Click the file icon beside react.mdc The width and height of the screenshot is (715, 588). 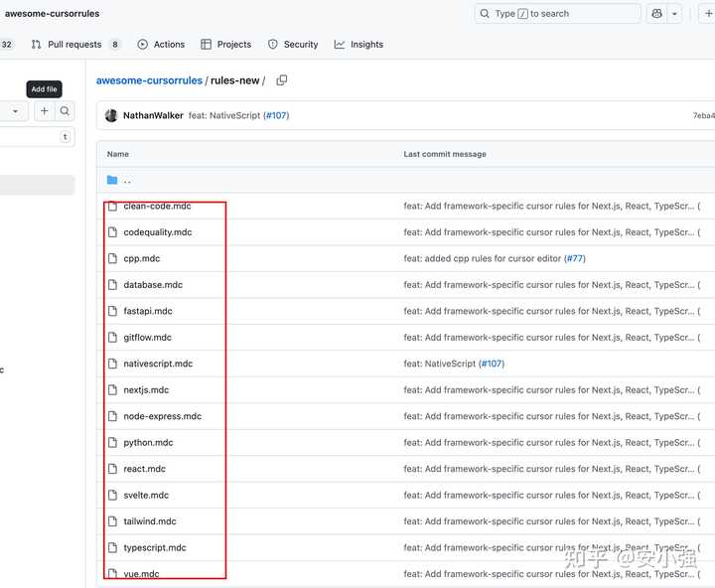(113, 469)
